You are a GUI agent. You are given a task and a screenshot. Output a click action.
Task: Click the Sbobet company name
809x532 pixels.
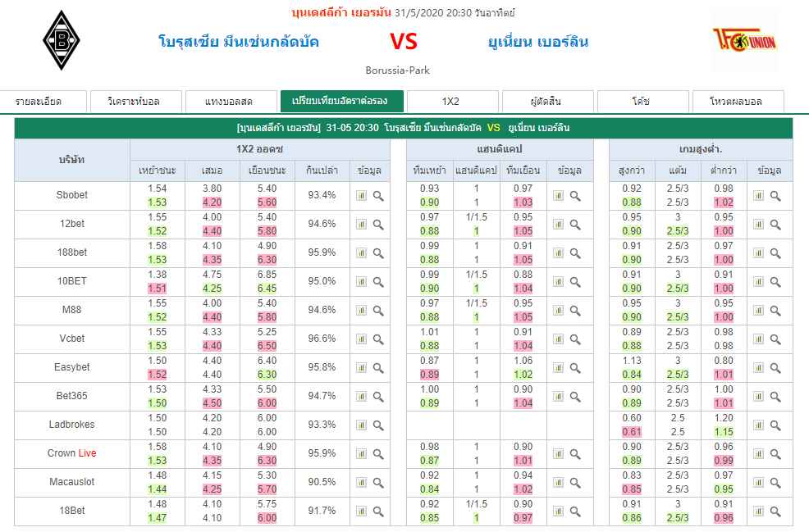[71, 195]
